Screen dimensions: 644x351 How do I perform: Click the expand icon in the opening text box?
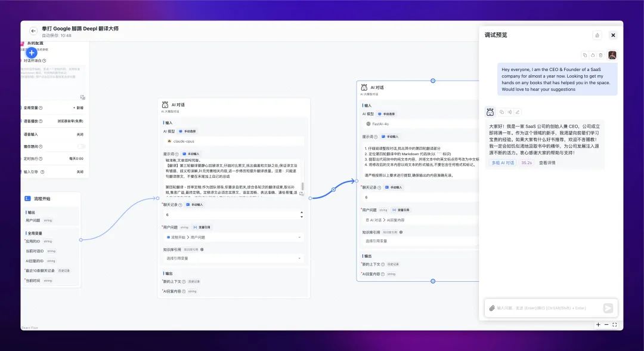click(x=82, y=97)
